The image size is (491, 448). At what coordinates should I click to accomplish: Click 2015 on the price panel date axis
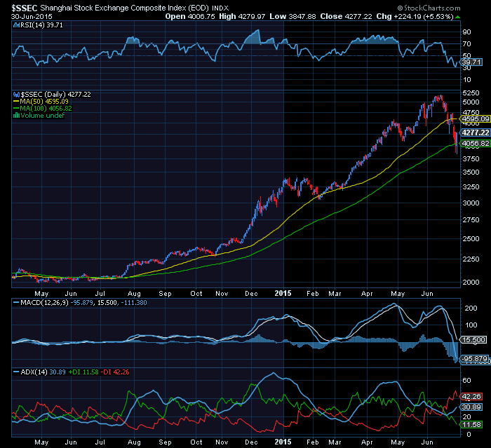pyautogui.click(x=283, y=293)
